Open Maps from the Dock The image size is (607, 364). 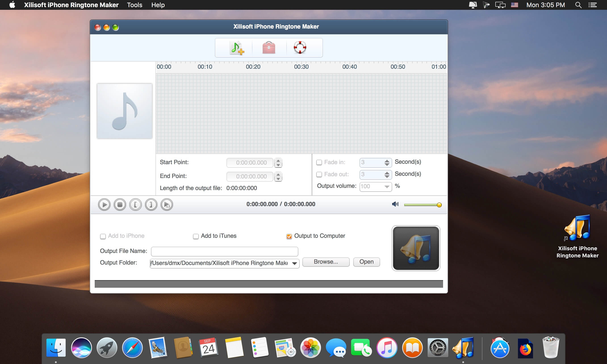(285, 348)
